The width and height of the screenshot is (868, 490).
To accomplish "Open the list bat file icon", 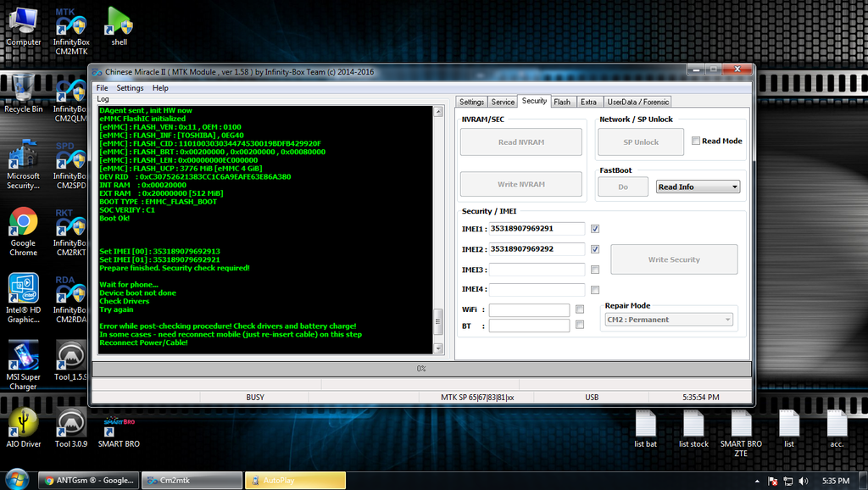I will [x=645, y=429].
